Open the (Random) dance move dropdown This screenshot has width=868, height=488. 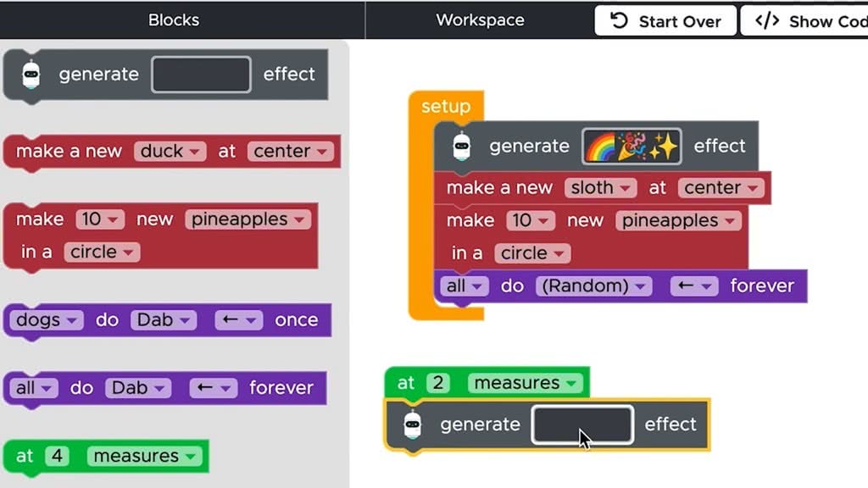click(x=593, y=286)
